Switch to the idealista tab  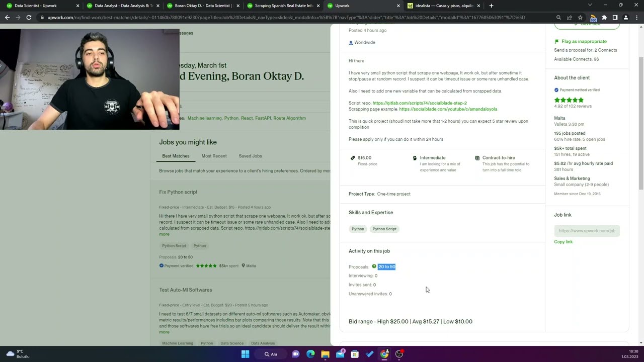tap(444, 6)
